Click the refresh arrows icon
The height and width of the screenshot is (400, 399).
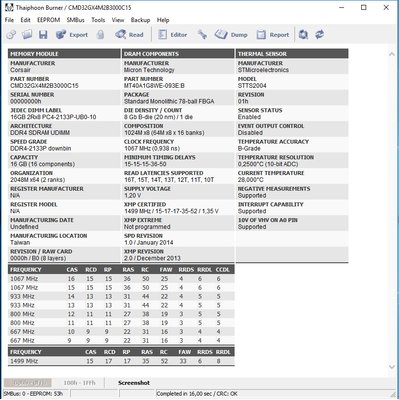pos(319,34)
